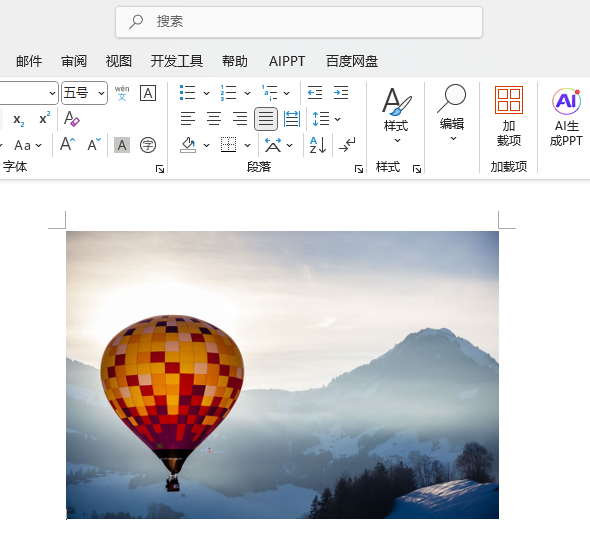The width and height of the screenshot is (590, 555).
Task: Toggle subscript formatting
Action: pyautogui.click(x=18, y=119)
